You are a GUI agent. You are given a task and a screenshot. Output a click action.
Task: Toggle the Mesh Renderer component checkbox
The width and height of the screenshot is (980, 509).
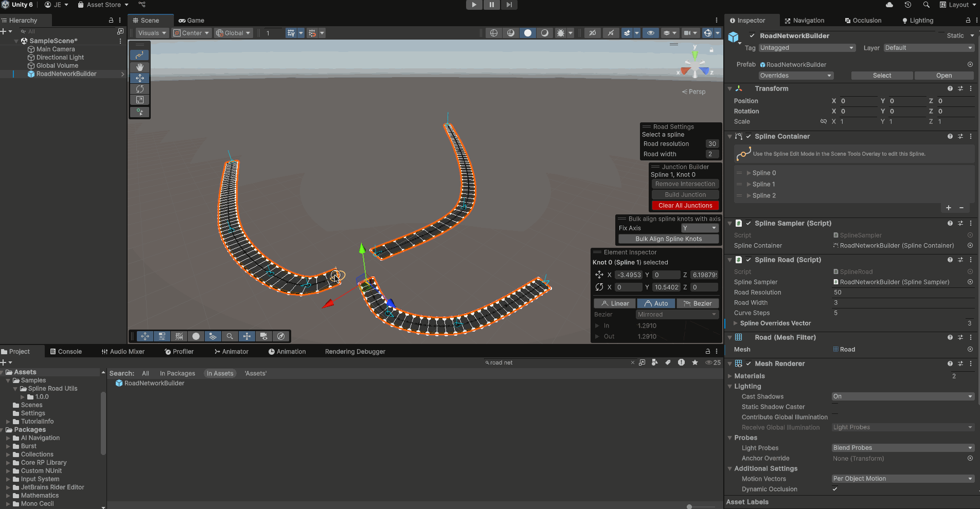click(x=749, y=363)
